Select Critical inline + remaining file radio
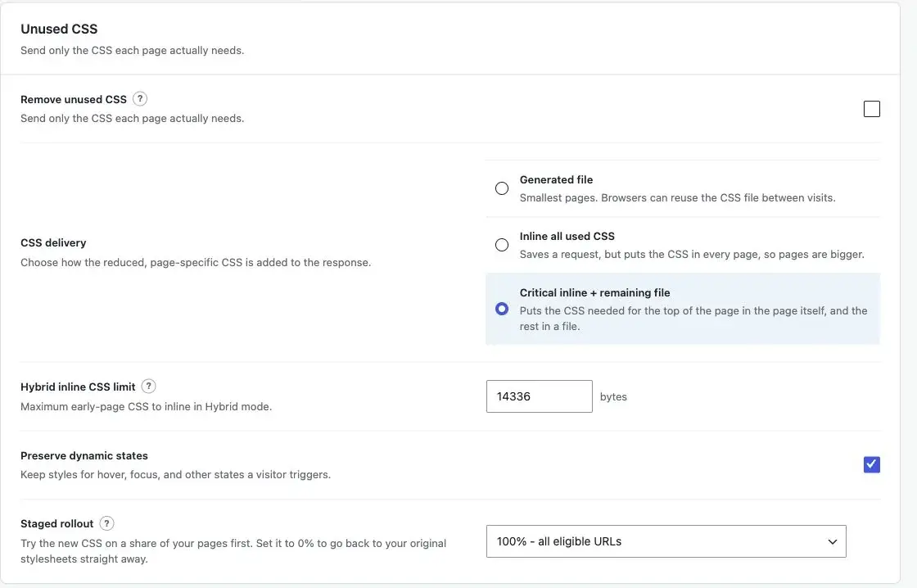Image resolution: width=917 pixels, height=588 pixels. tap(502, 309)
